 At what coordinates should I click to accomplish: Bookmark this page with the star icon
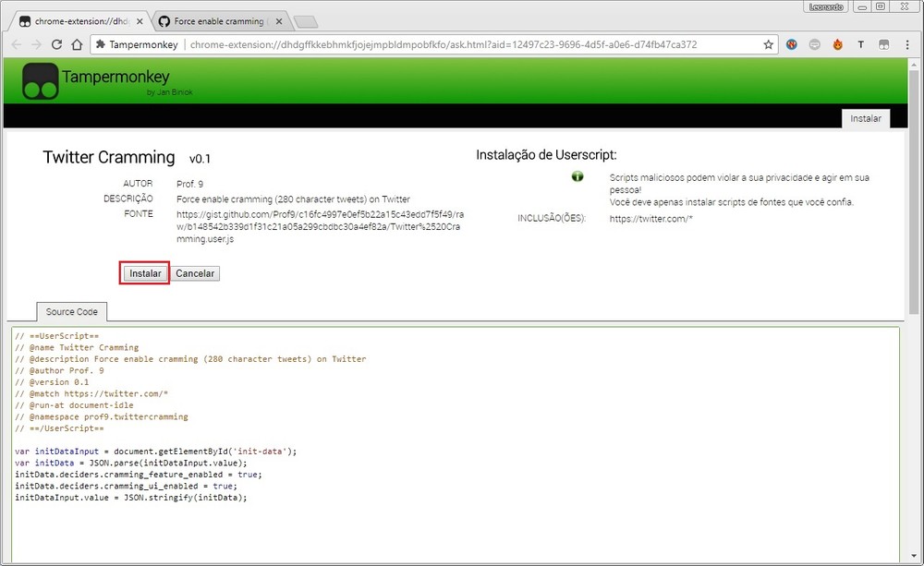point(768,44)
